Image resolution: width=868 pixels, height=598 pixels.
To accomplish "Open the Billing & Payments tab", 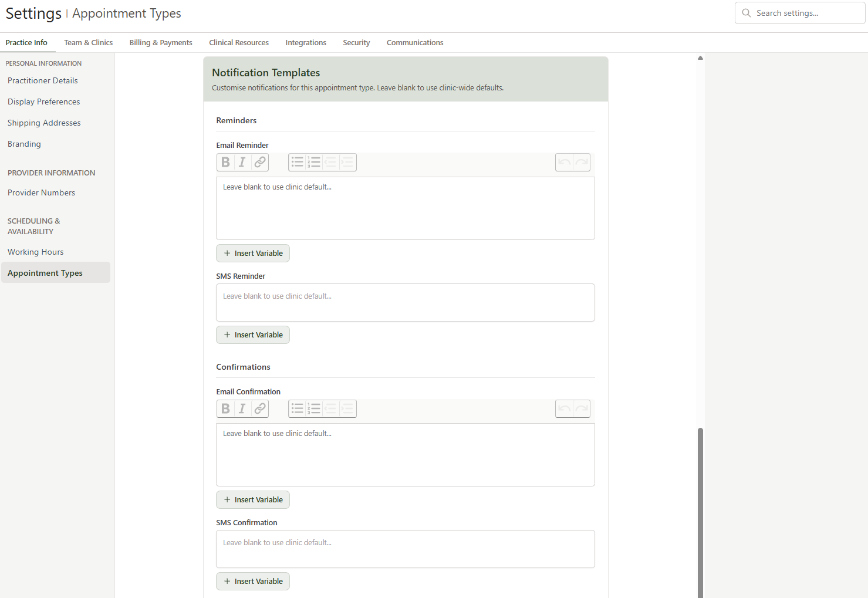I will 160,42.
